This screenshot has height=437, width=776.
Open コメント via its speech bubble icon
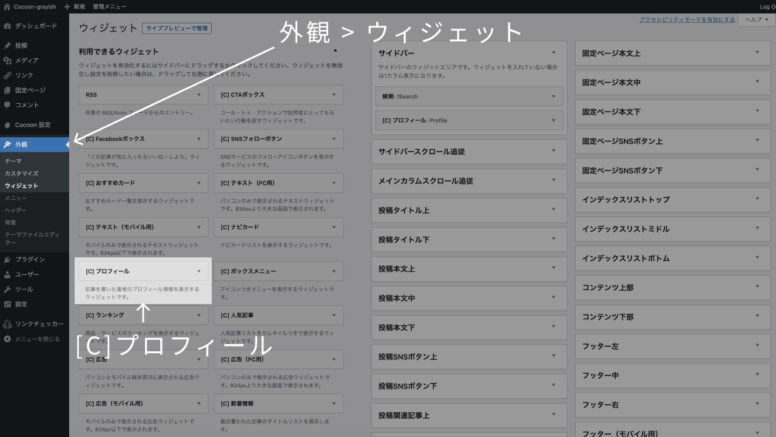pos(8,104)
